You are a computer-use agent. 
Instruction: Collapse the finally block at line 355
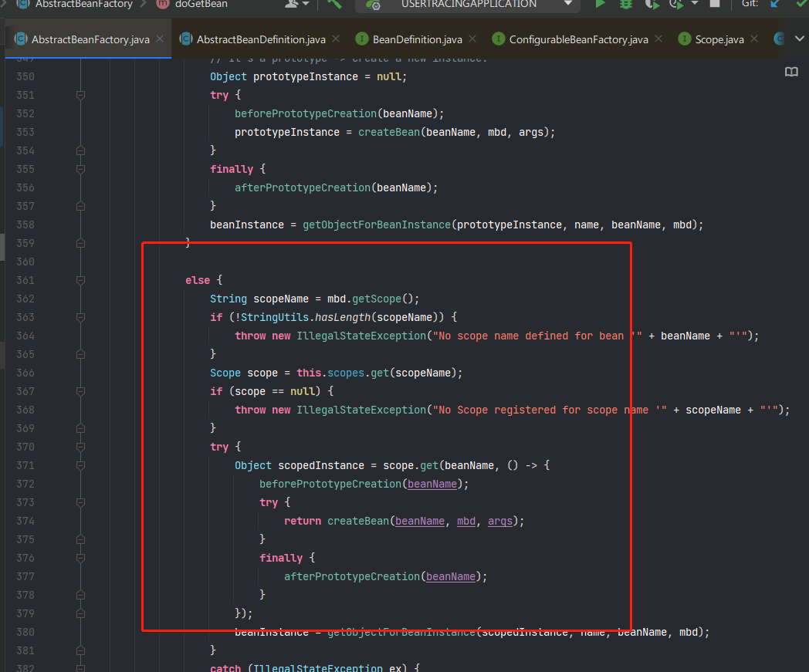(x=80, y=169)
